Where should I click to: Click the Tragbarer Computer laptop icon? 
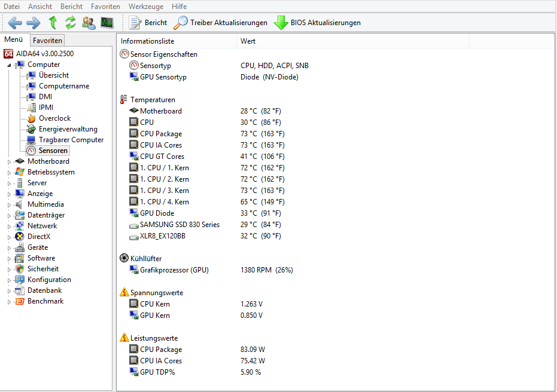tap(31, 140)
